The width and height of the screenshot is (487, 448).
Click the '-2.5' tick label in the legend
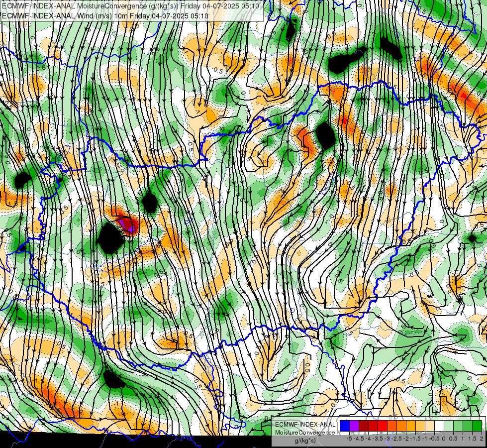coord(396,439)
